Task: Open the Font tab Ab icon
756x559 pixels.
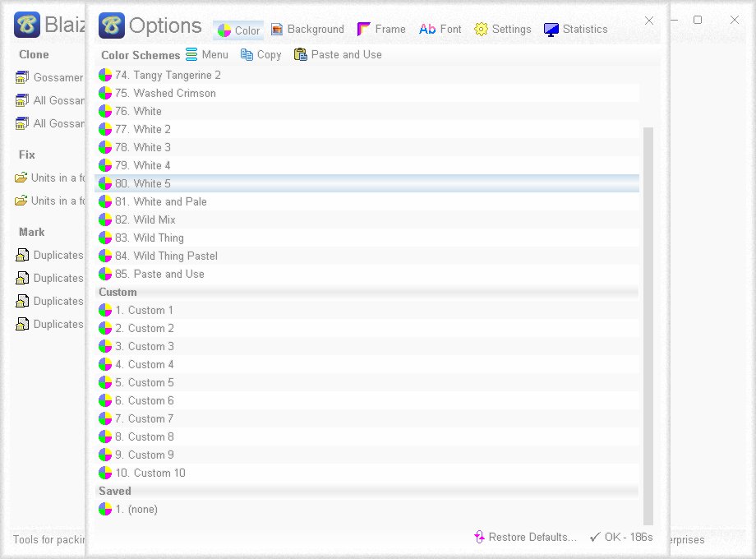Action: 427,30
